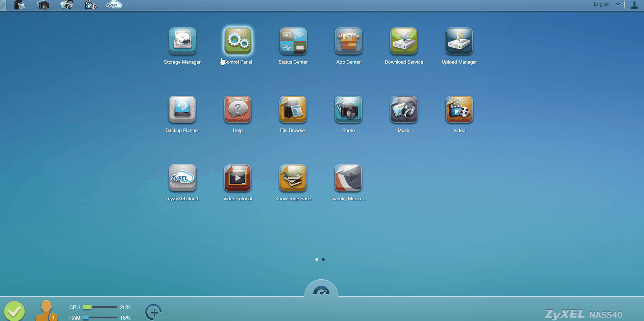Open Twonky Media app
644x321 pixels.
tap(349, 178)
